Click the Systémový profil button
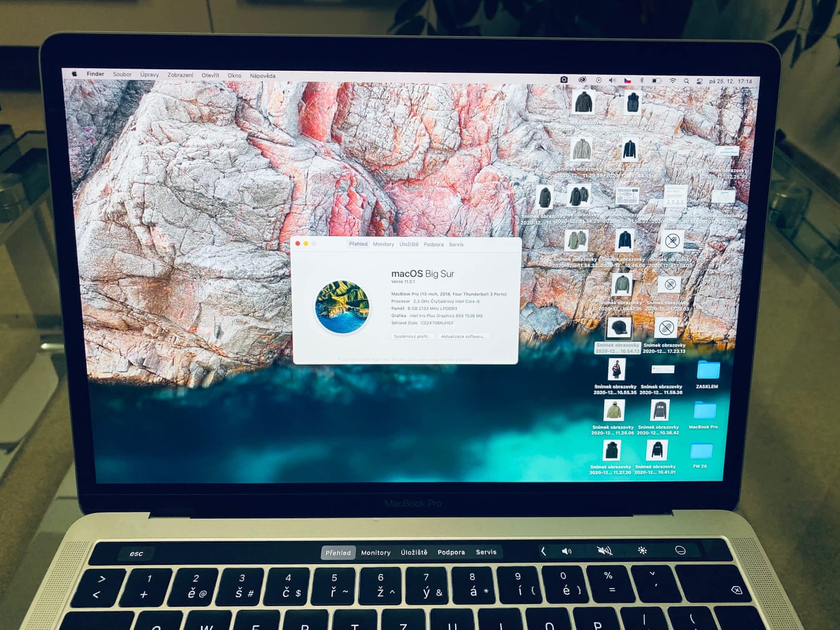 point(412,336)
